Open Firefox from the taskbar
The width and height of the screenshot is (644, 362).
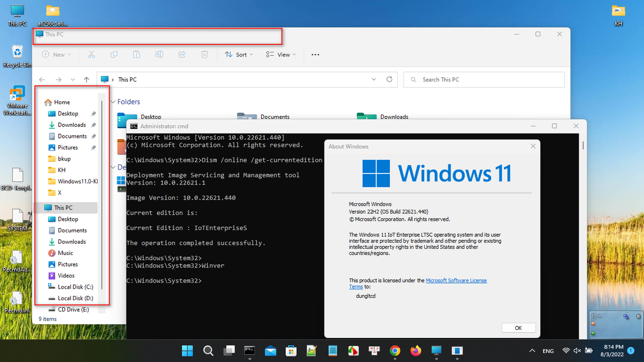(416, 350)
